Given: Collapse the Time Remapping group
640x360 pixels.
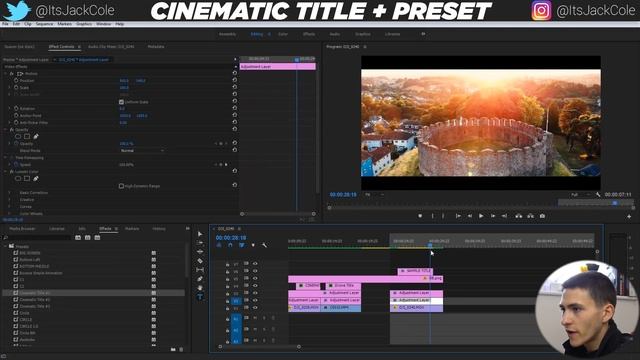Looking at the screenshot, I should pos(6,158).
